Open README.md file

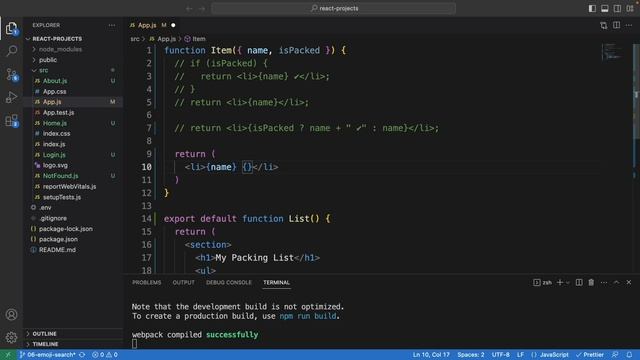57,250
